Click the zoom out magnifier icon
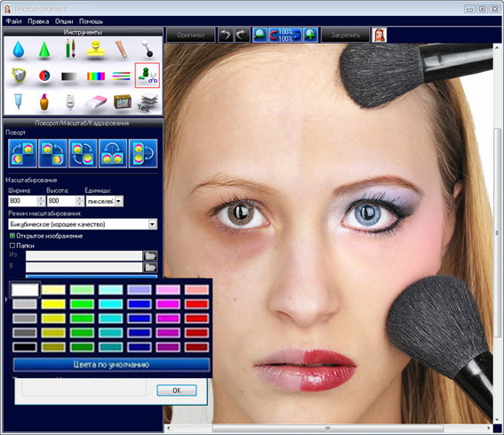Screen dimensions: 504x435 (260, 35)
